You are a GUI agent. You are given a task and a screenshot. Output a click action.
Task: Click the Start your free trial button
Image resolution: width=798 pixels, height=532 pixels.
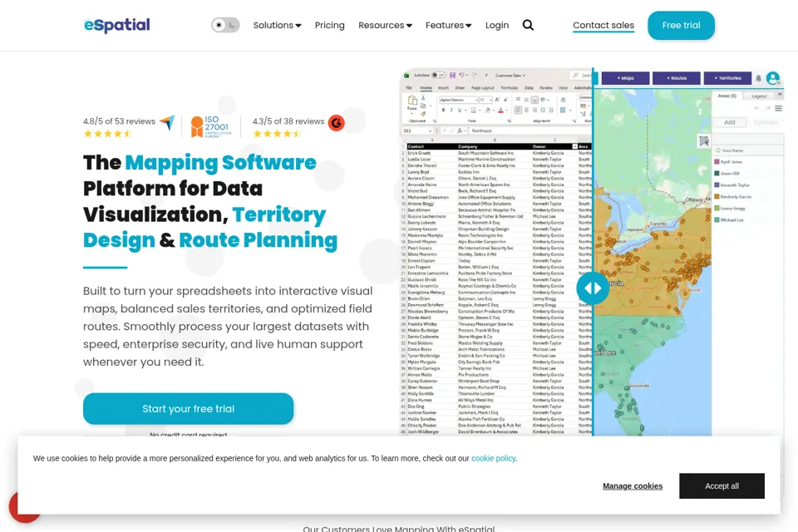[x=189, y=408]
